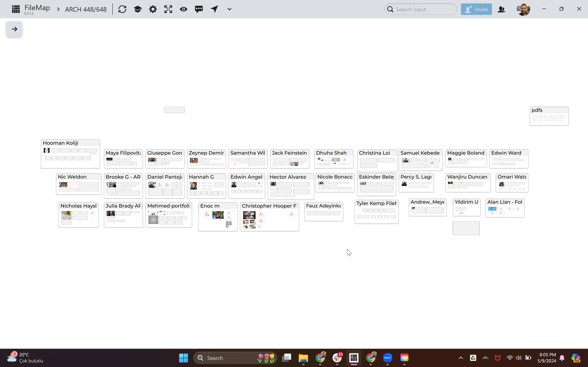Viewport: 588px width, 367px height.
Task: Click the fit-to-screen expand arrows icon
Action: click(168, 9)
